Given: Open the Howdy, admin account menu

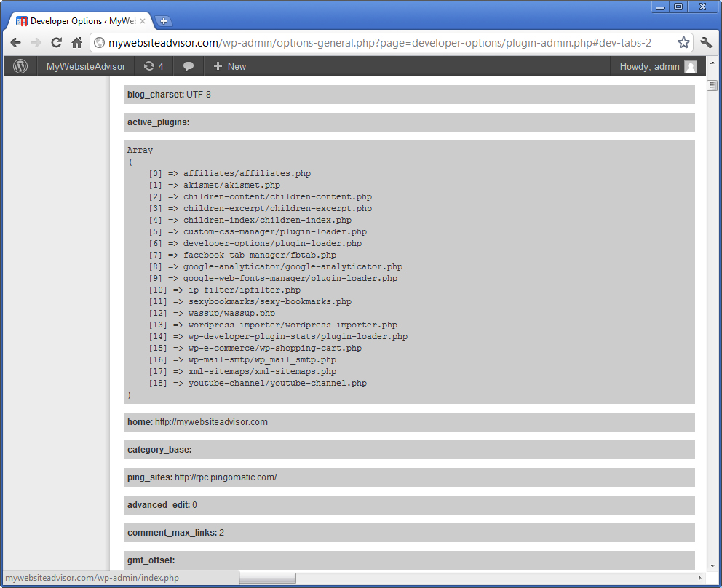Looking at the screenshot, I should tap(657, 66).
